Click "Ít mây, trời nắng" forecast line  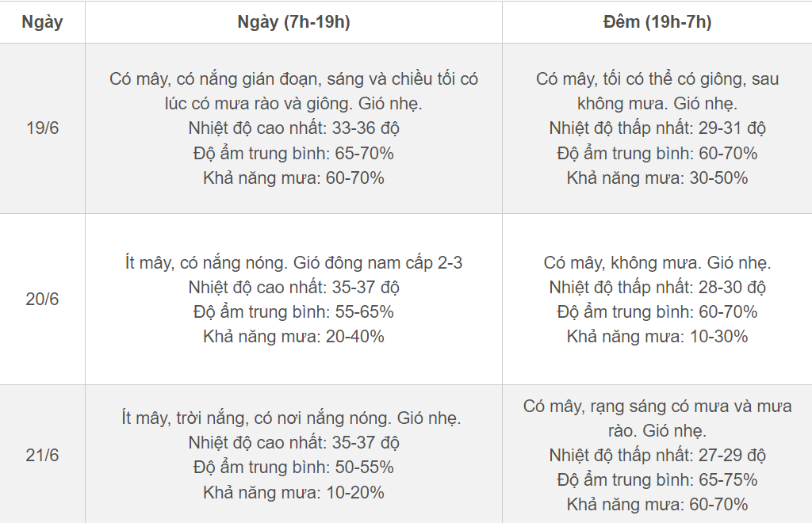(291, 418)
